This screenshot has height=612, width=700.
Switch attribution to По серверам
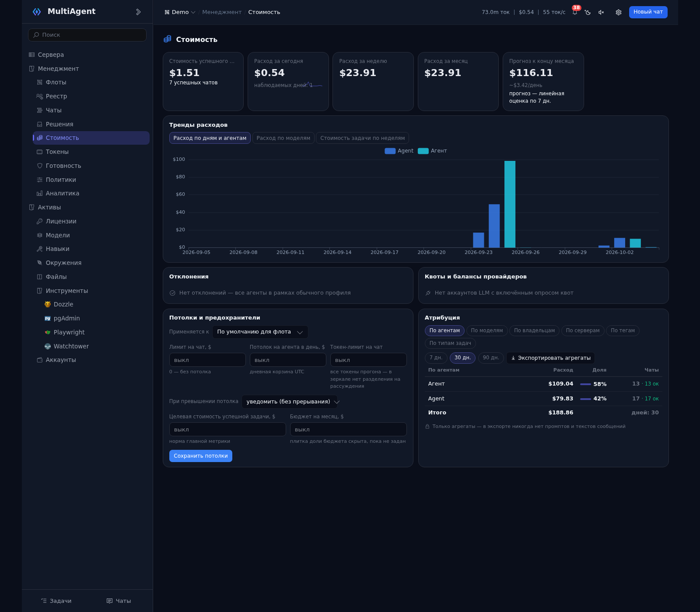(583, 330)
